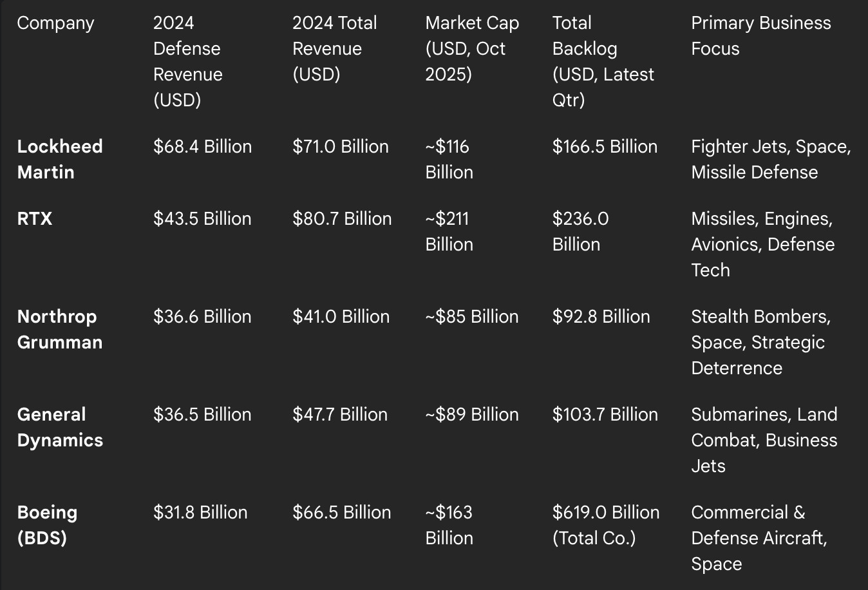Click the Market Cap column header

(x=472, y=48)
